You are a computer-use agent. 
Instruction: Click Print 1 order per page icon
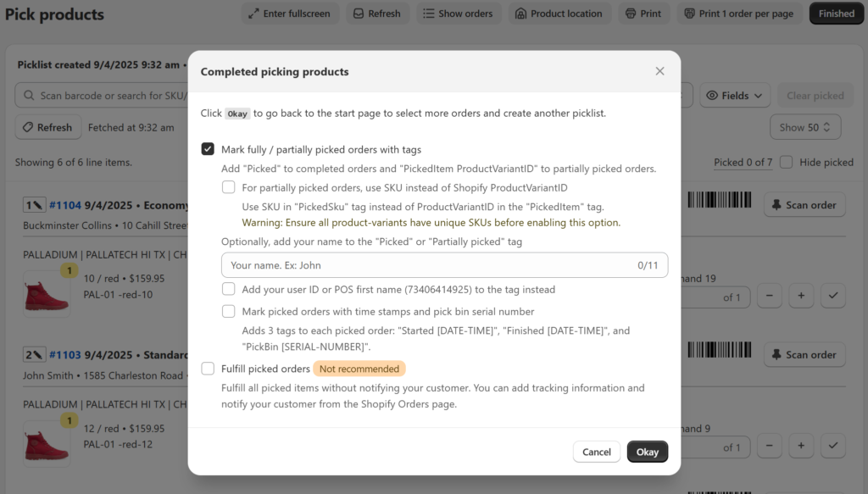click(x=689, y=14)
